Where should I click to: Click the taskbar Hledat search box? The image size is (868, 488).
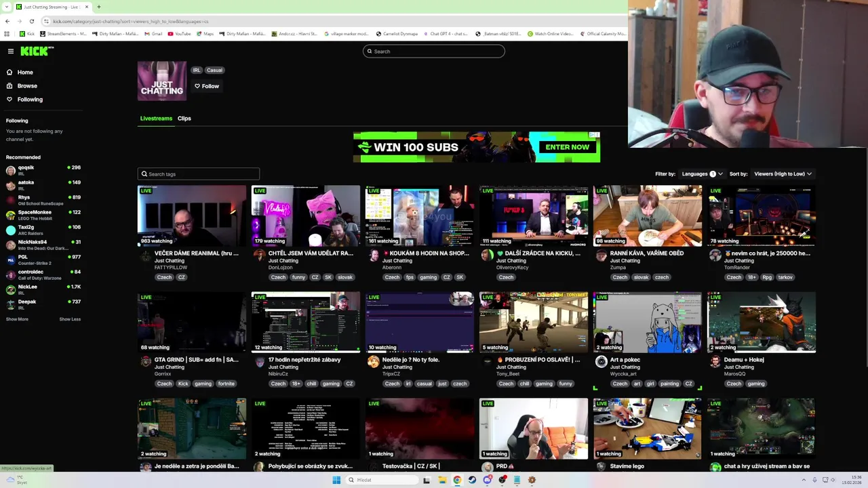(x=380, y=480)
